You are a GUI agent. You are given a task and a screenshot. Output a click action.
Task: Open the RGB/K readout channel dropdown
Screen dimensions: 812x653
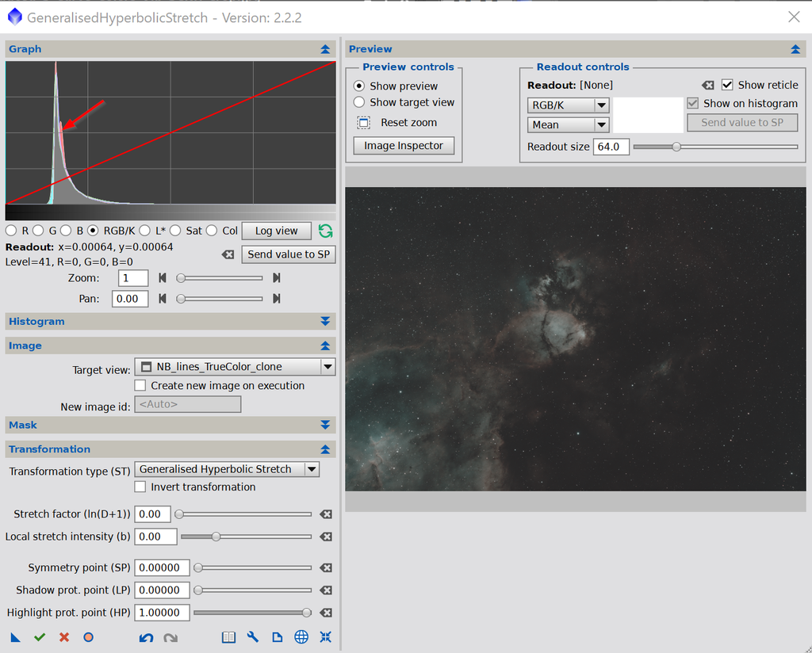tap(568, 105)
